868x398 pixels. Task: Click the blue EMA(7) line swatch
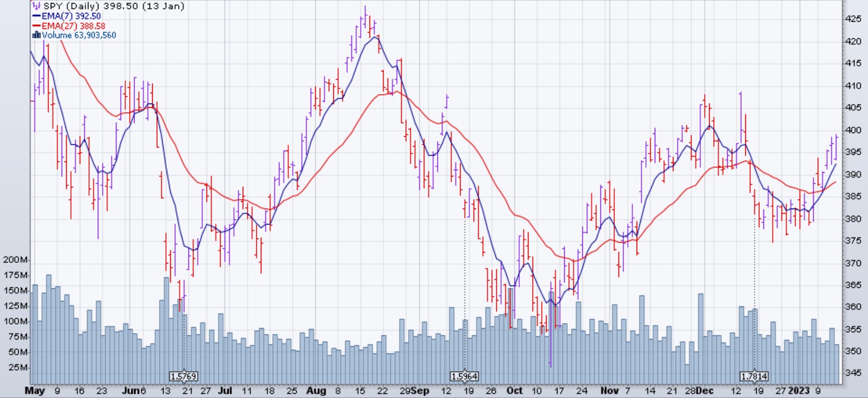tap(36, 16)
